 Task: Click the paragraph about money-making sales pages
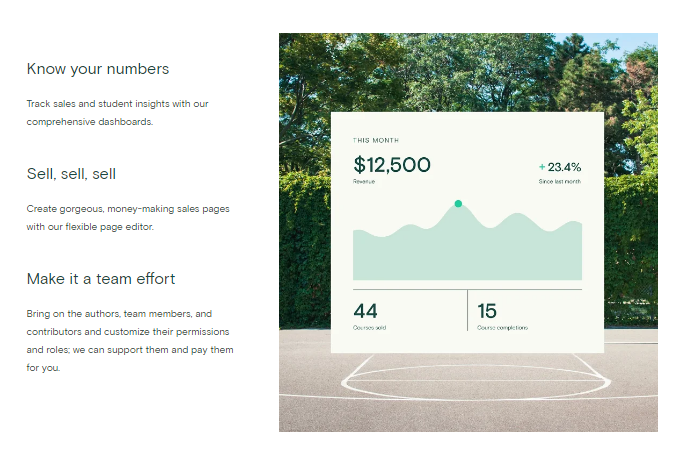(x=128, y=217)
